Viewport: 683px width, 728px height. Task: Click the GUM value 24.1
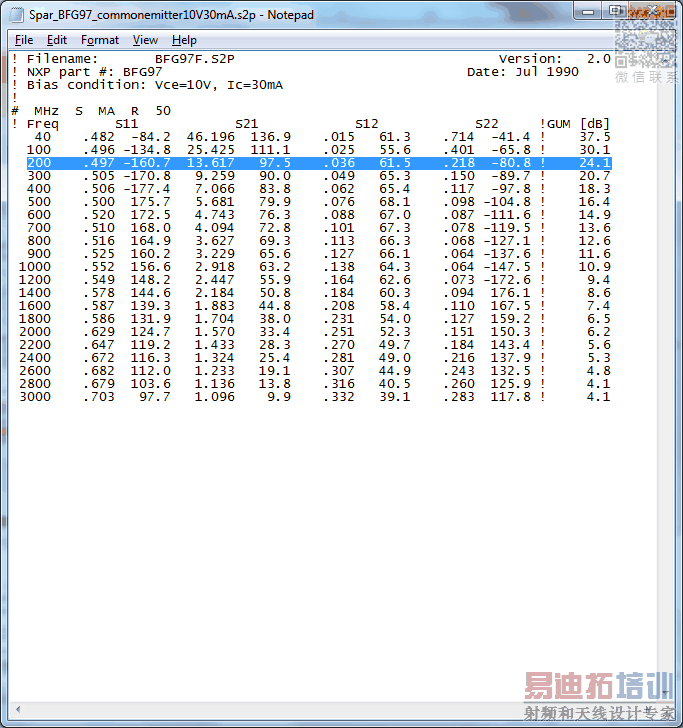coord(595,163)
